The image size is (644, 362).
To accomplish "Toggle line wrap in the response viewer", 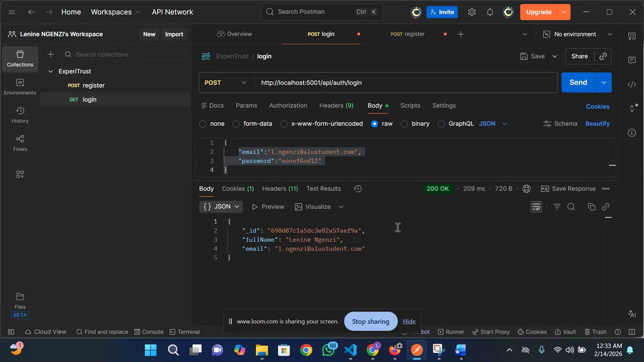I will [x=536, y=207].
